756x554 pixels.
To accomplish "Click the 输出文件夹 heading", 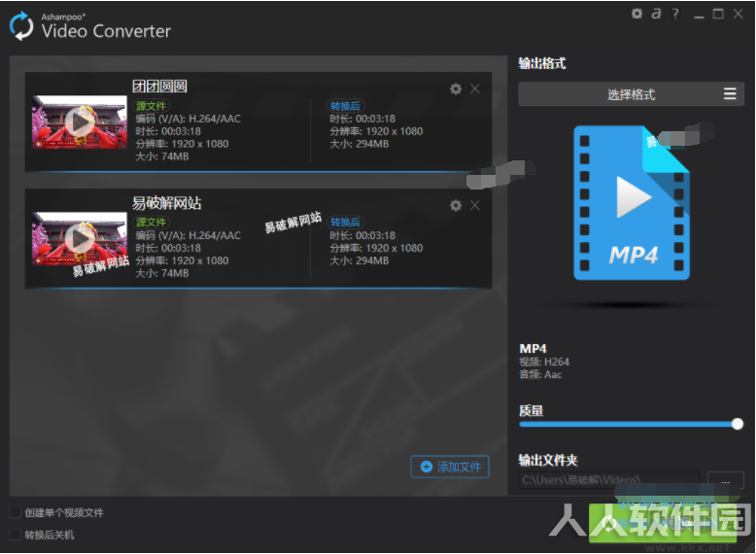I will point(548,460).
